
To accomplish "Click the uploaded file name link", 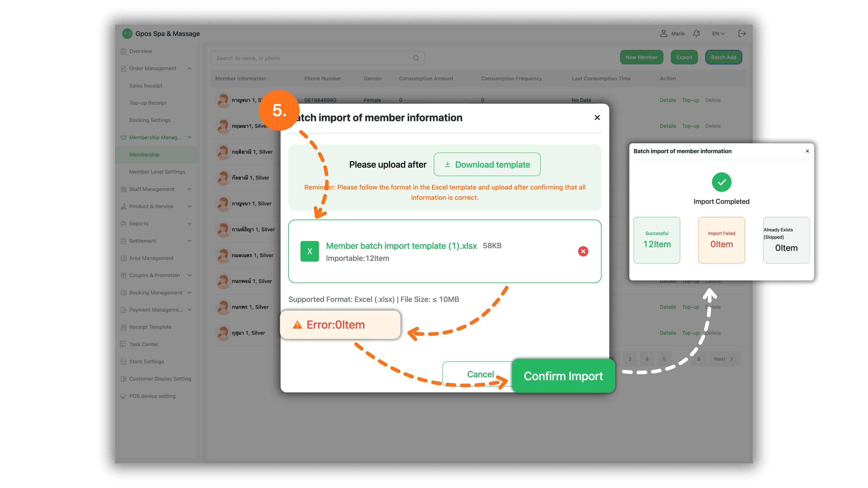I will pos(401,246).
